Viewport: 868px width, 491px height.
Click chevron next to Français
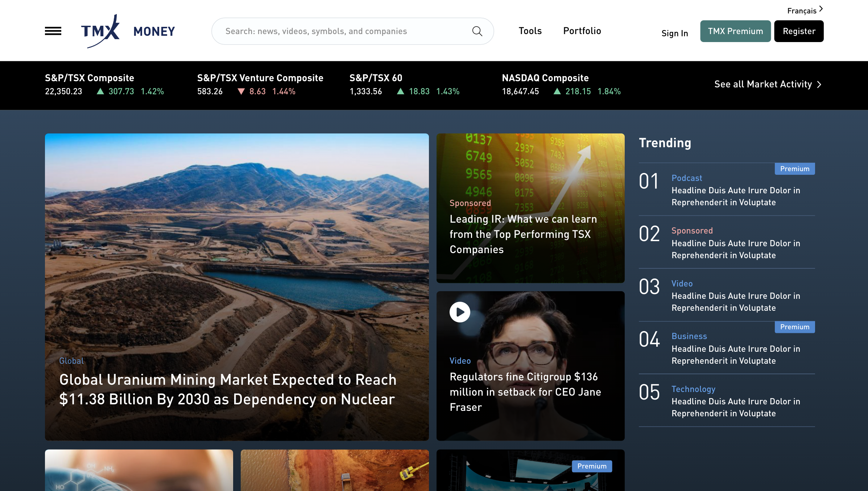821,9
